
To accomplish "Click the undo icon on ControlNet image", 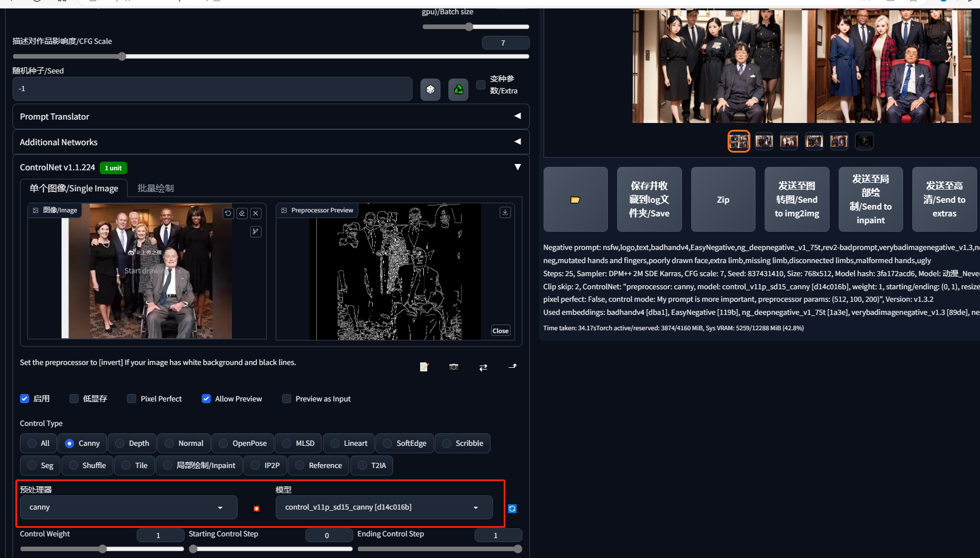I will coord(228,213).
